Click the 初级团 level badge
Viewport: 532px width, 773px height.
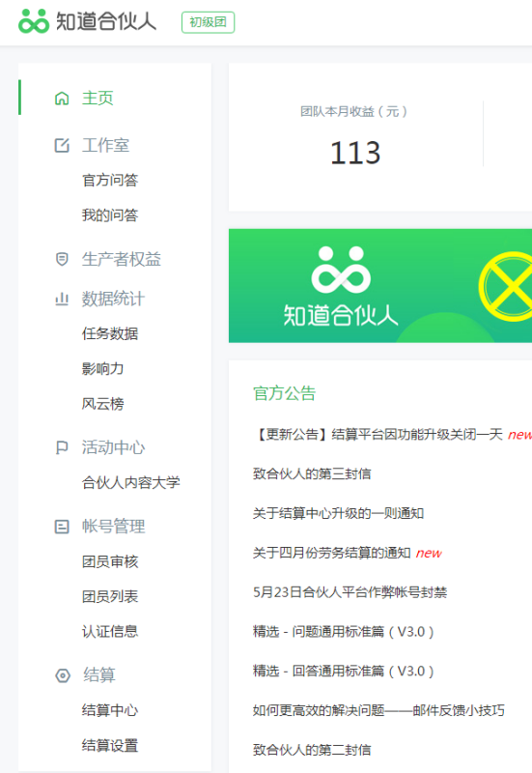[x=208, y=22]
